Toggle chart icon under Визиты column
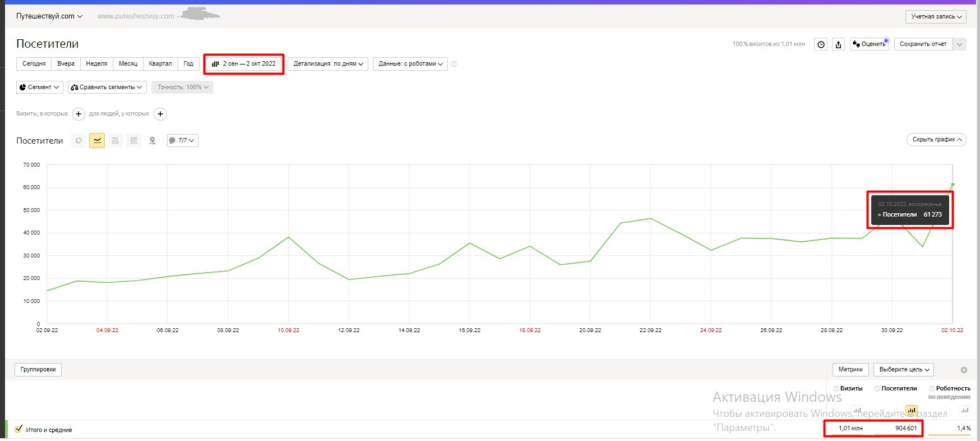The height and width of the screenshot is (441, 980). coord(857,410)
